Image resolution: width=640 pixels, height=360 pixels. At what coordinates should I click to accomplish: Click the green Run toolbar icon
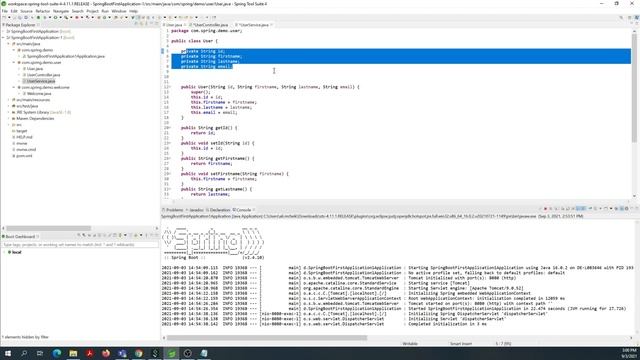[56, 18]
